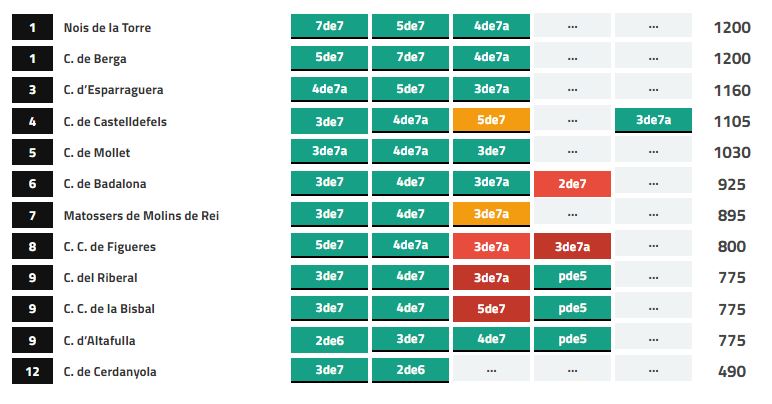The width and height of the screenshot is (772, 404).
Task: Click the 490 score for Cerdanyola
Action: (x=732, y=372)
